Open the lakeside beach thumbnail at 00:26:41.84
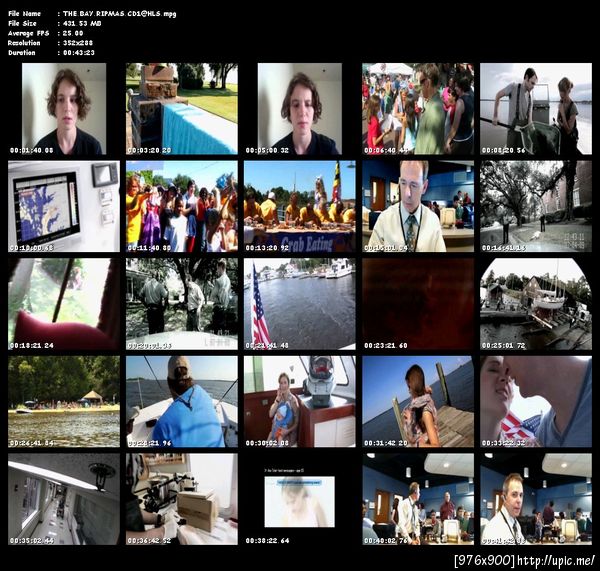 (x=64, y=402)
